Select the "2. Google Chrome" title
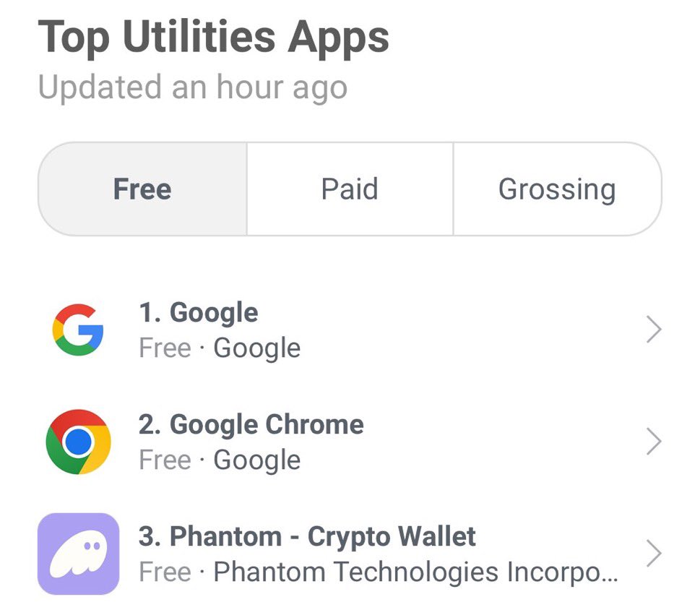 click(251, 424)
